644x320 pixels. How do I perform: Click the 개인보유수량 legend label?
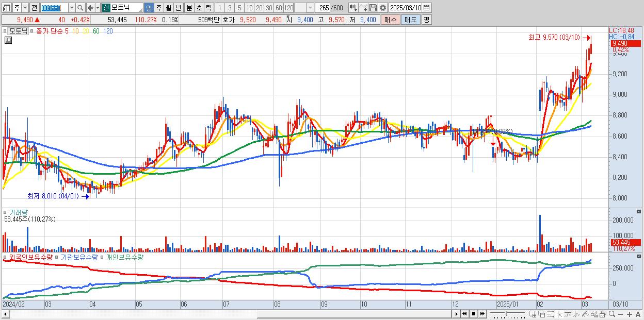(x=124, y=257)
